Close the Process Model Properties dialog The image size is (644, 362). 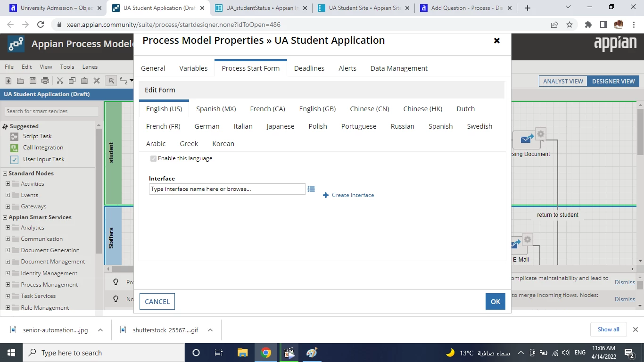497,41
